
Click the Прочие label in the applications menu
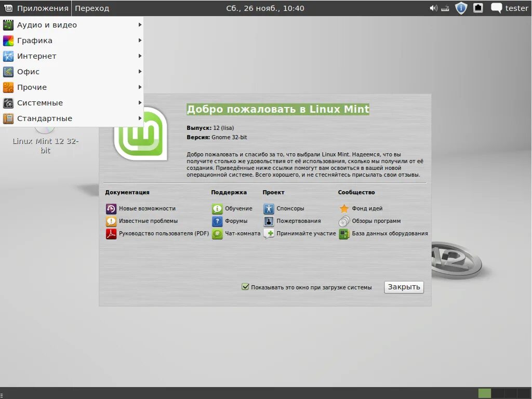[x=32, y=87]
